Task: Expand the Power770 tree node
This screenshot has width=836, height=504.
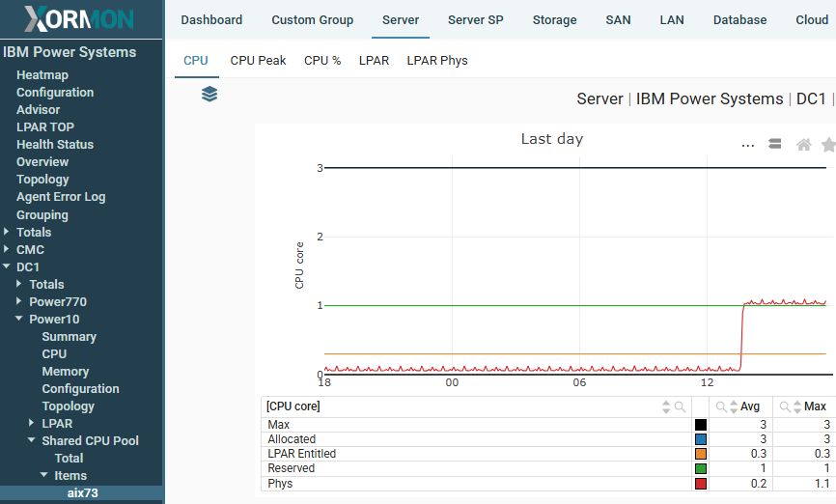Action: click(x=19, y=302)
